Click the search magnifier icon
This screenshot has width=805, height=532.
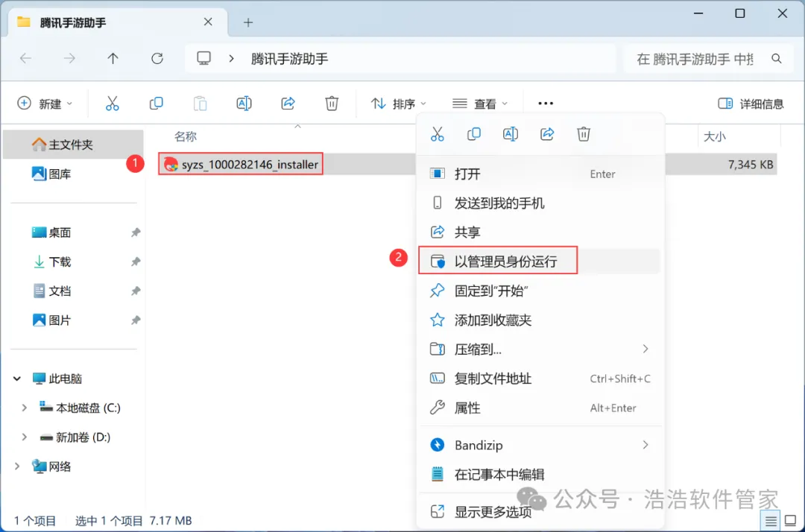[x=776, y=59]
